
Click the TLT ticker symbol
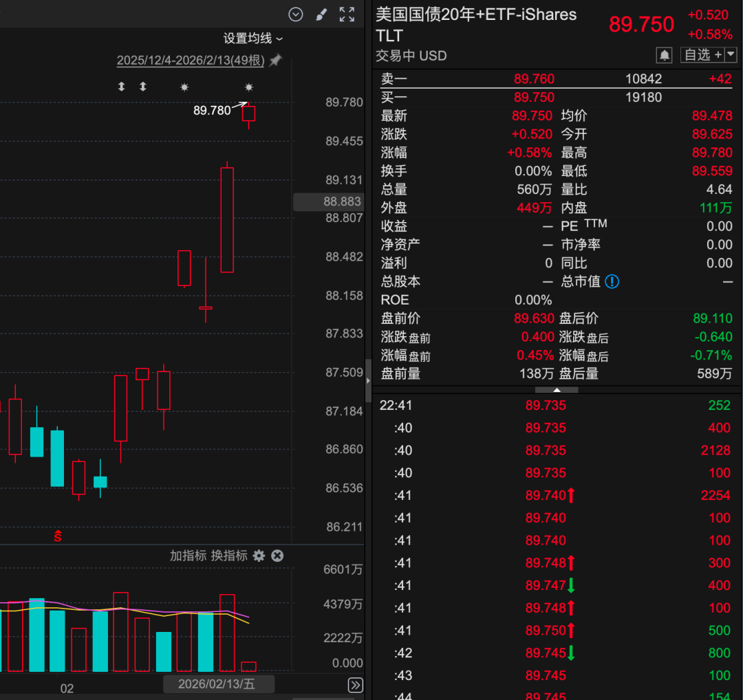389,36
